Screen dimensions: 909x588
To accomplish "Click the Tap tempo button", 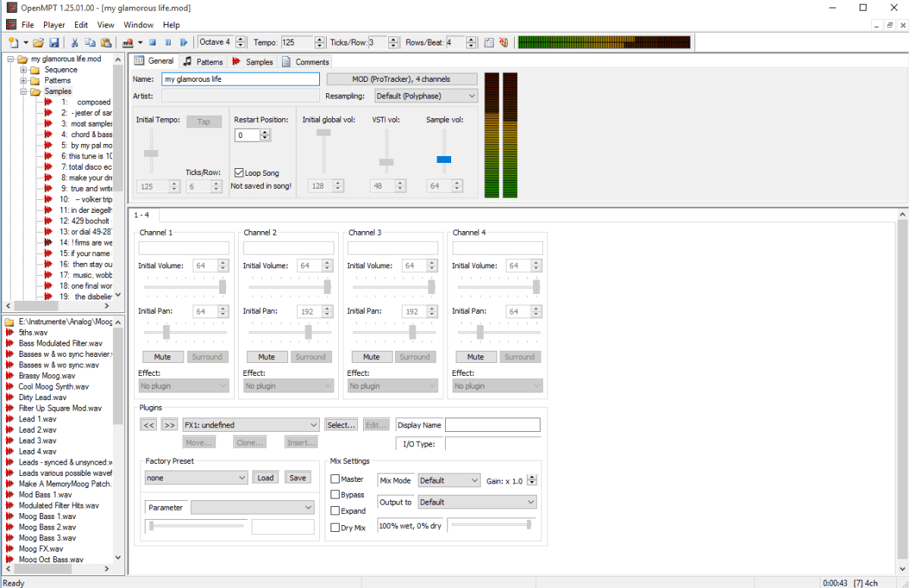I will [204, 120].
